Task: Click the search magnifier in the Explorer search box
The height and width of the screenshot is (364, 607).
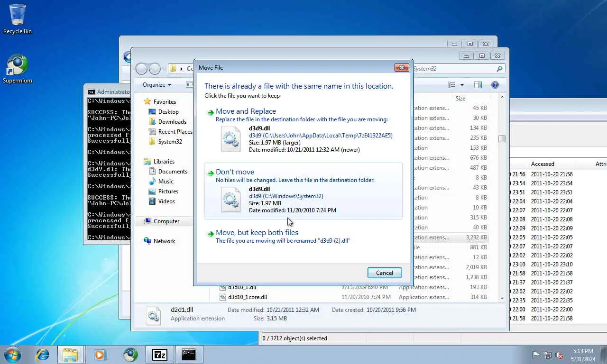Action: click(x=499, y=69)
